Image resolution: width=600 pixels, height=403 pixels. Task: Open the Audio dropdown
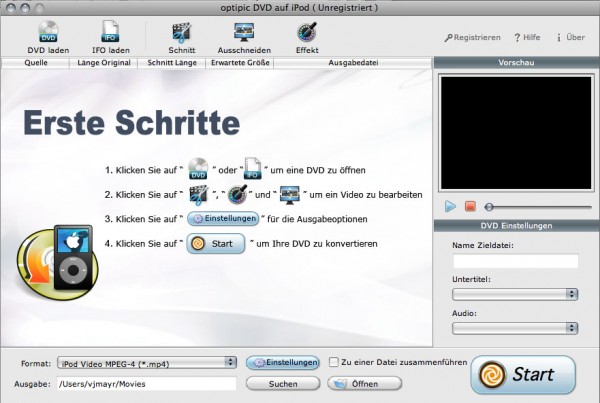click(x=515, y=328)
